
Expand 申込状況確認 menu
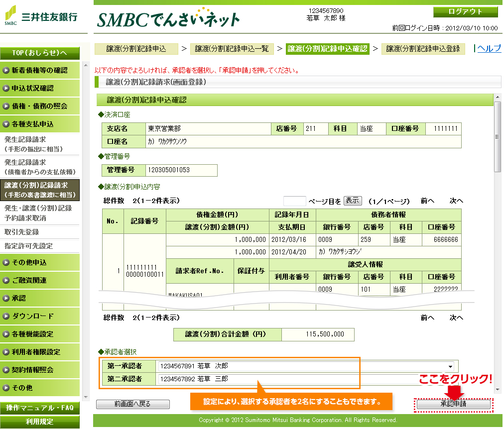pyautogui.click(x=40, y=88)
